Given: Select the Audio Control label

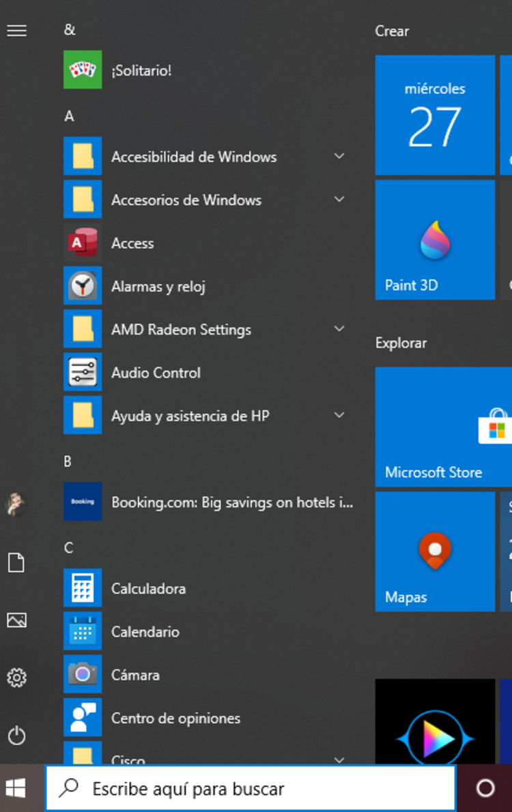Looking at the screenshot, I should coord(156,372).
